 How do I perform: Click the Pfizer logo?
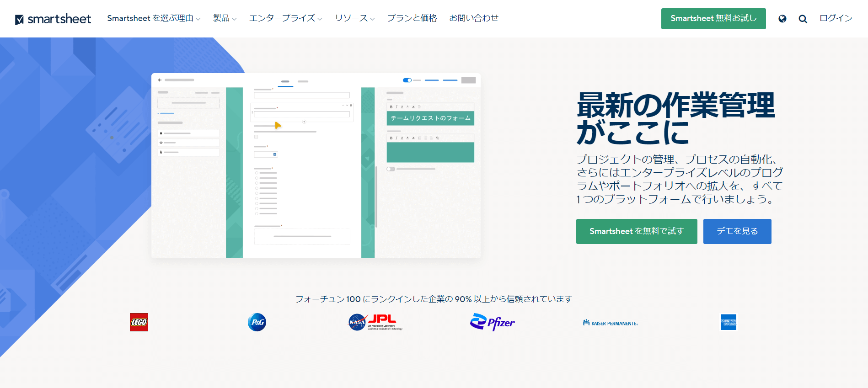[x=493, y=322]
